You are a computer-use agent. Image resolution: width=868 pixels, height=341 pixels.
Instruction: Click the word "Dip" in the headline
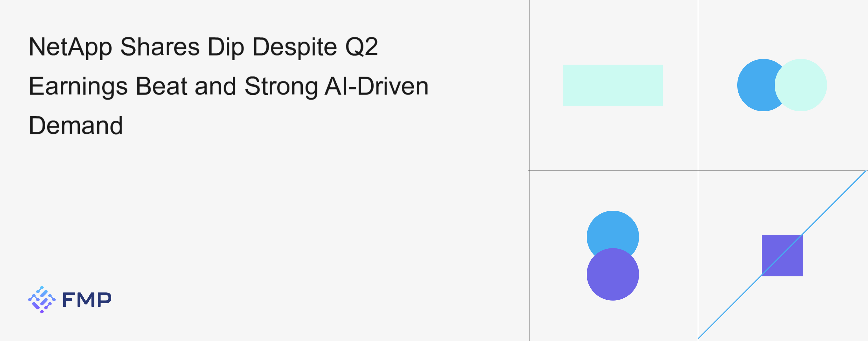coord(226,47)
